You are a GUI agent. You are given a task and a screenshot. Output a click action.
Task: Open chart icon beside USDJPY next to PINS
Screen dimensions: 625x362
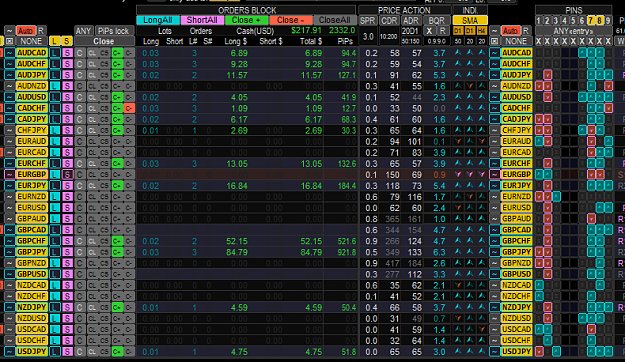pos(495,352)
